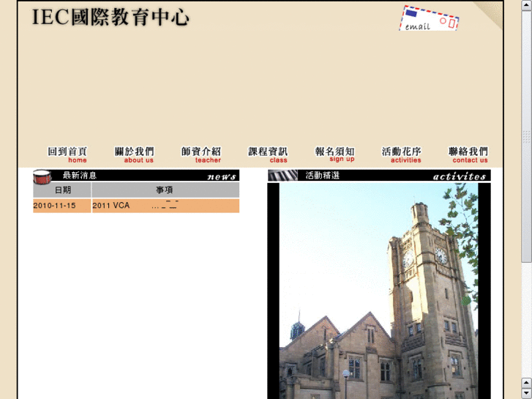Open 師資介紹 teacher page

point(201,155)
